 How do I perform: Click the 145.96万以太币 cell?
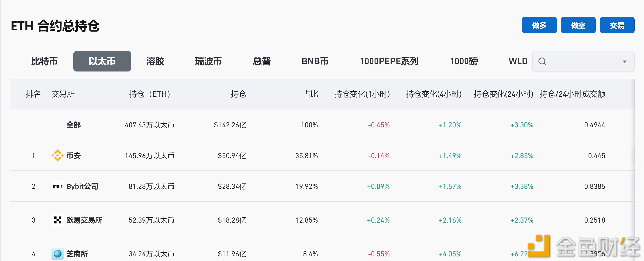149,156
